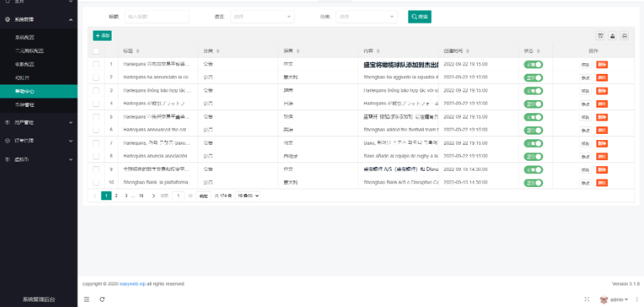
Task: Go to previous page using left arrow
Action: (95, 195)
